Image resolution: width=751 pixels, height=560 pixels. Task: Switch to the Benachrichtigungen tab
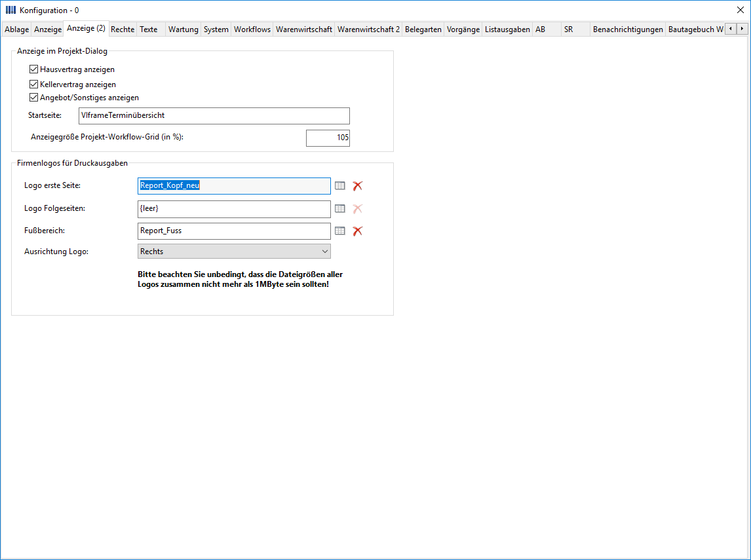tap(628, 29)
